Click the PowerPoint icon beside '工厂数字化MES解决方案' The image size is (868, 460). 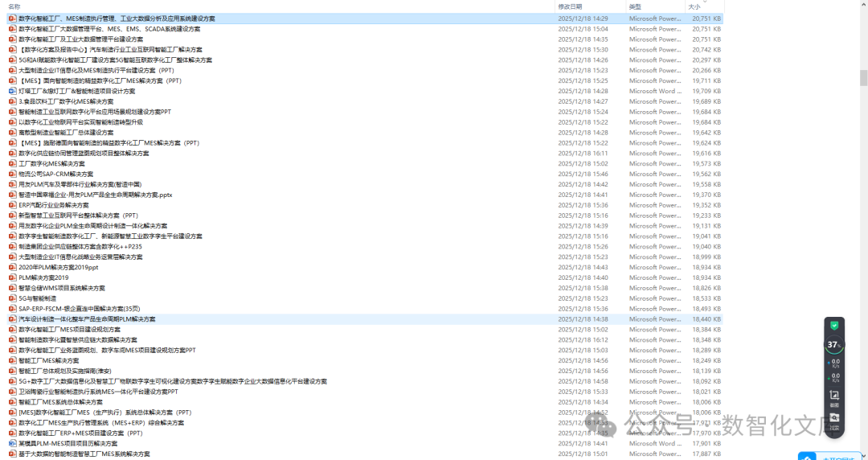[12, 163]
